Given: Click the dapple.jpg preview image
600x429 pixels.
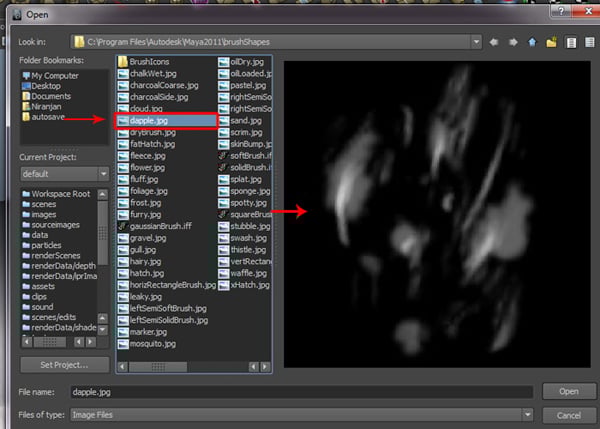Looking at the screenshot, I should 437,214.
